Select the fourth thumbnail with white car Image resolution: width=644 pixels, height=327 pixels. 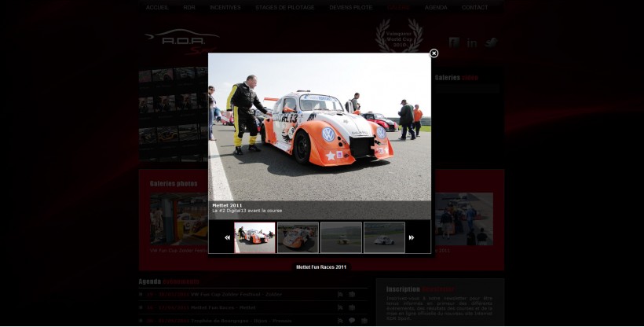(384, 237)
